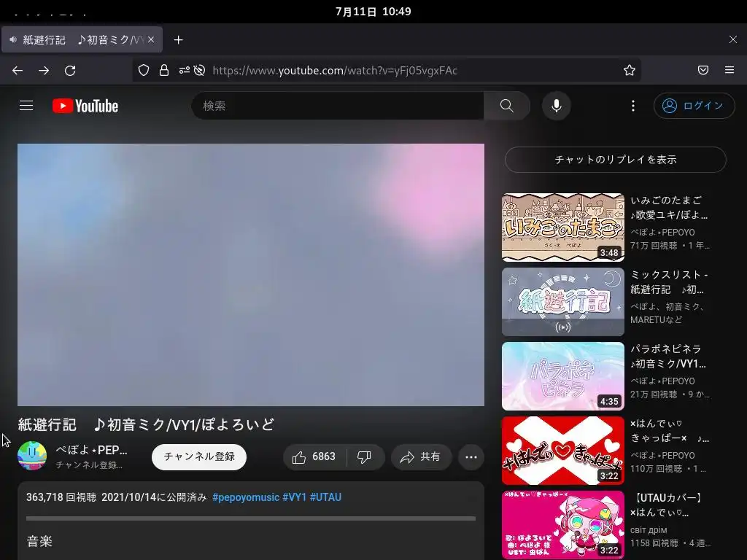Viewport: 747px width, 560px height.
Task: Click the #UTAU hashtag
Action: 325,497
